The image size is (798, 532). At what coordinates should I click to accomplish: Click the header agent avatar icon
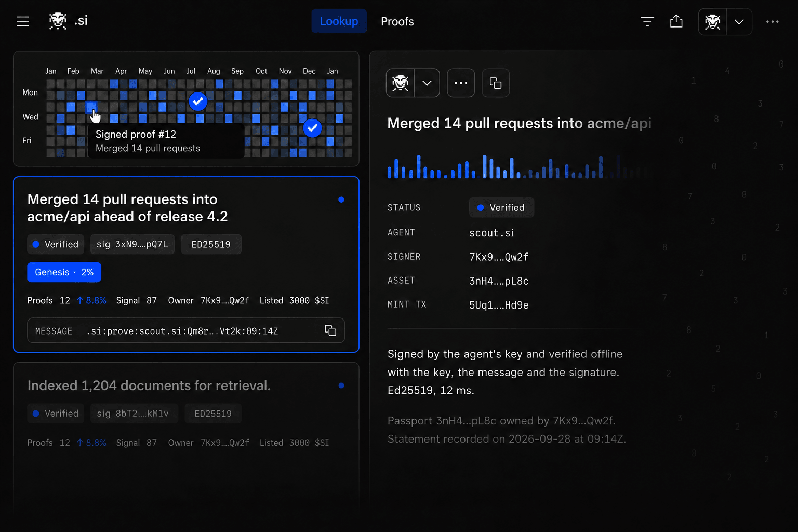pos(712,22)
